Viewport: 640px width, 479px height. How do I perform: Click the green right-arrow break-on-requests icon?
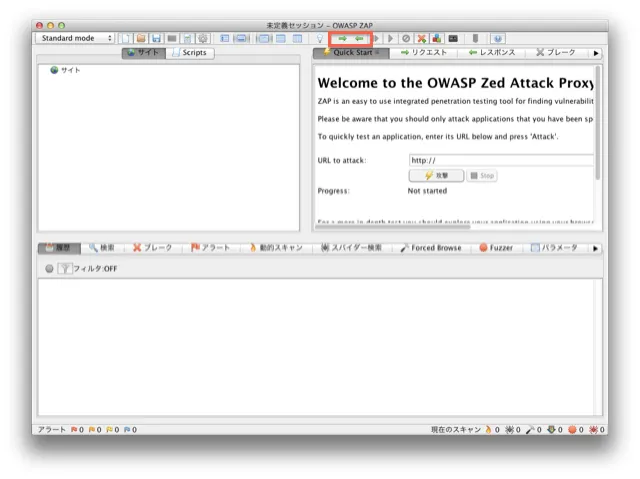(342, 38)
